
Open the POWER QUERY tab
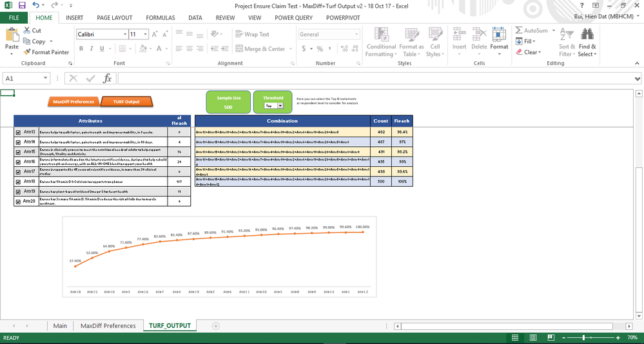294,17
